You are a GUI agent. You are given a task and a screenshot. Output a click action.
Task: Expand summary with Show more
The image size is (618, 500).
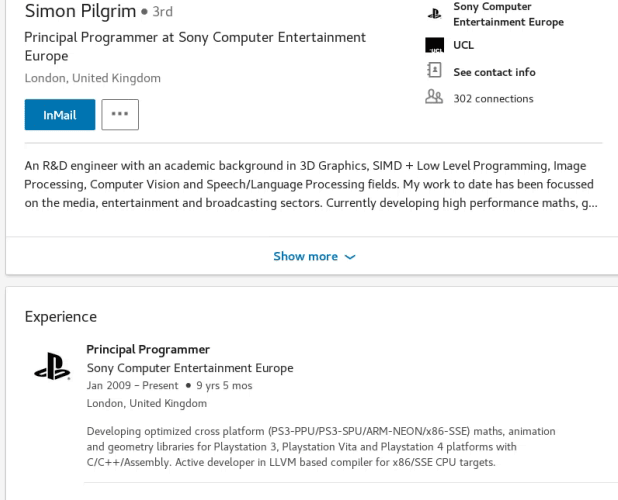[314, 257]
